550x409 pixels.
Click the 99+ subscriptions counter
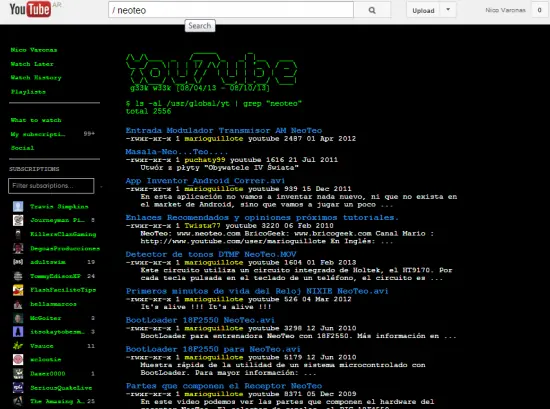point(89,134)
